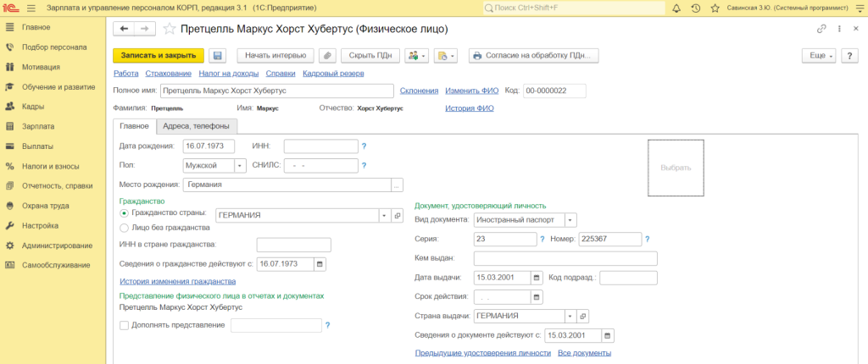Switch to the Адреса, телефоны tab
The width and height of the screenshot is (868, 364).
point(195,126)
